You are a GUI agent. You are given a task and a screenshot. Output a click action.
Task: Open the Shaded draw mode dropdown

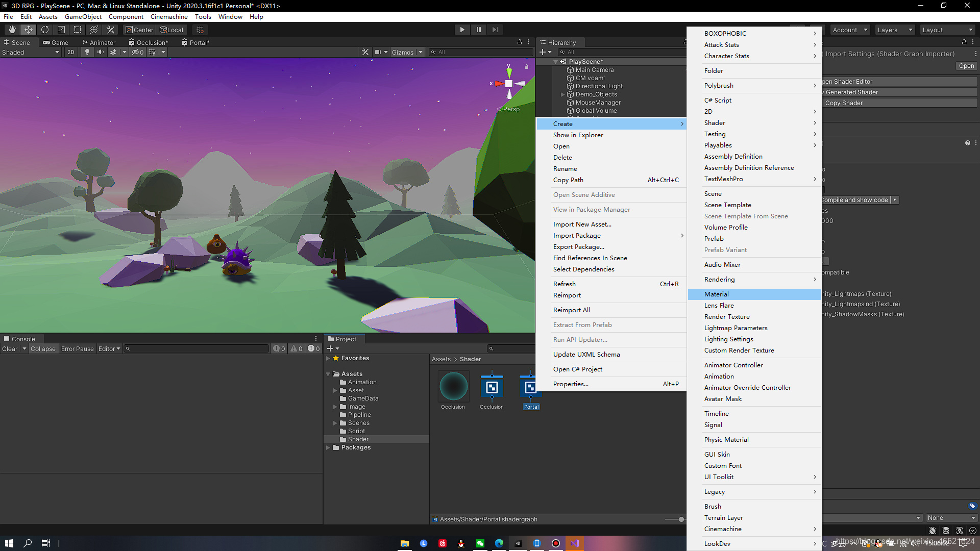(x=31, y=52)
